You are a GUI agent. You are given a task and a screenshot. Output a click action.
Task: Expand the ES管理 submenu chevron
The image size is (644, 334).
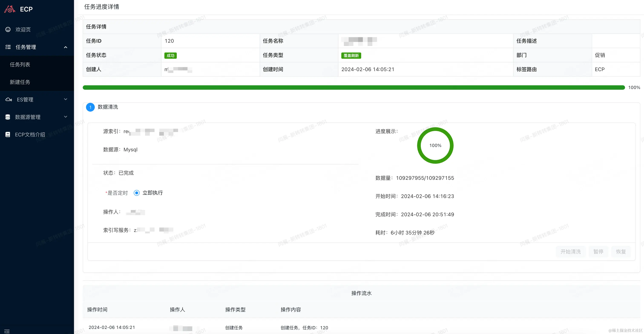(x=66, y=99)
